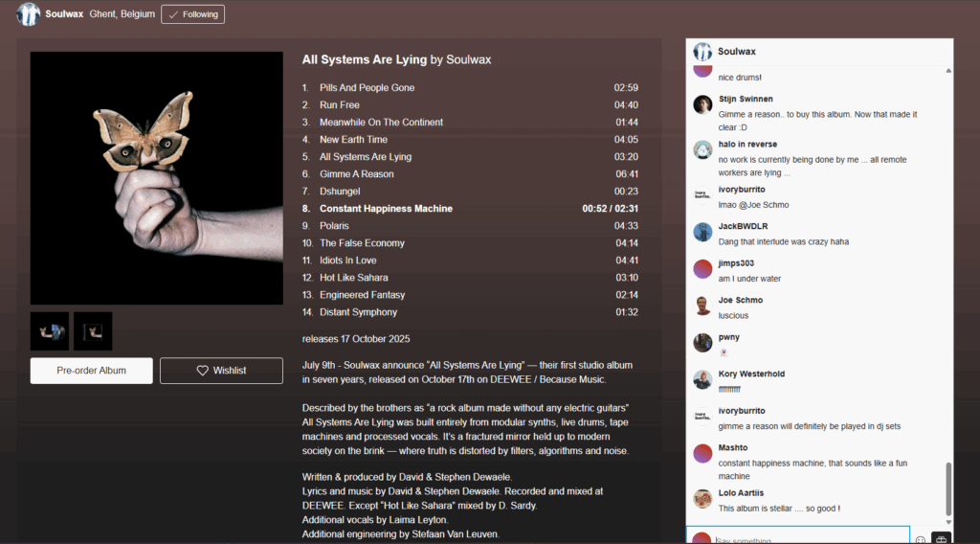Click Stijn Swinnen's chat avatar
Viewport: 980px width, 544px height.
click(x=702, y=104)
